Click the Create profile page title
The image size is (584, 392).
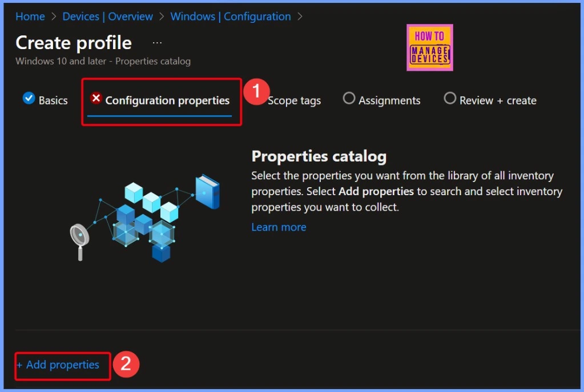point(74,43)
